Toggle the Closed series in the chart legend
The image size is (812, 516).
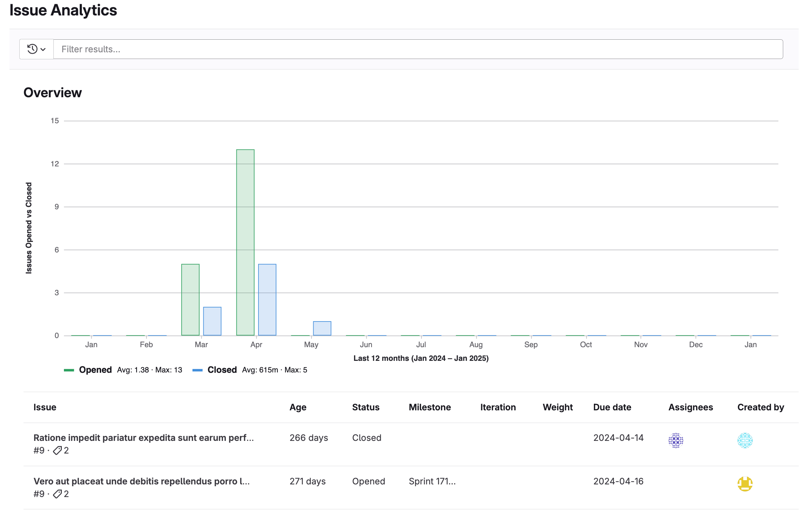click(x=222, y=370)
